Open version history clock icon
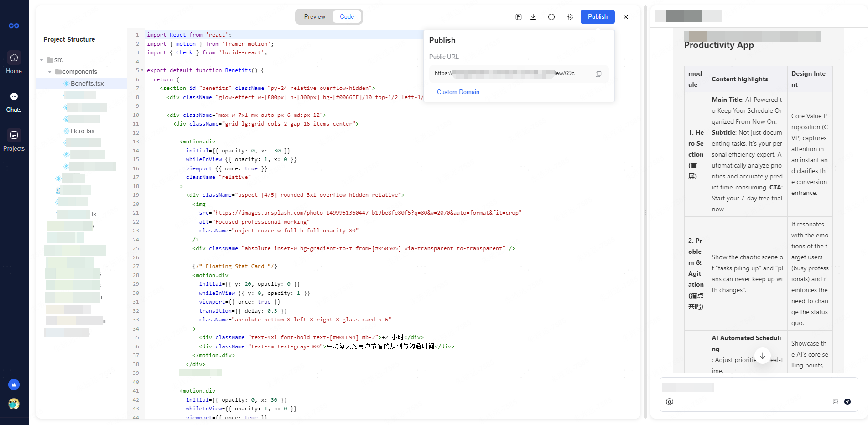The height and width of the screenshot is (425, 868). tap(551, 17)
